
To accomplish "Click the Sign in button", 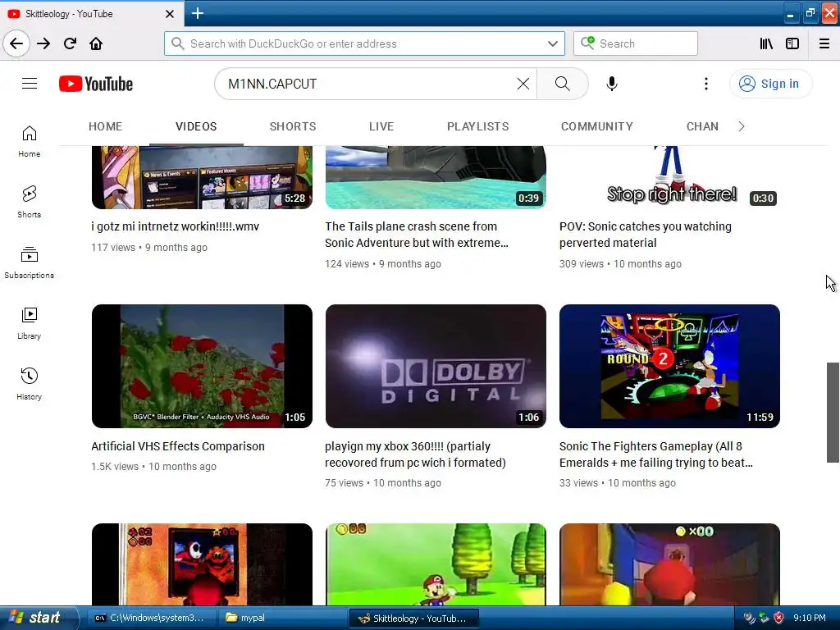I will pyautogui.click(x=770, y=84).
